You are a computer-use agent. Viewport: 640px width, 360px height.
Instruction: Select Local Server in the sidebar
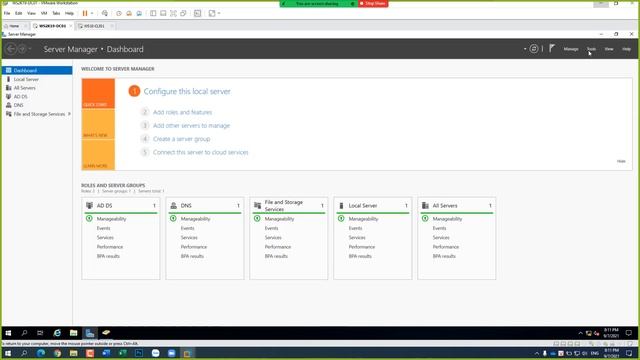coord(26,79)
